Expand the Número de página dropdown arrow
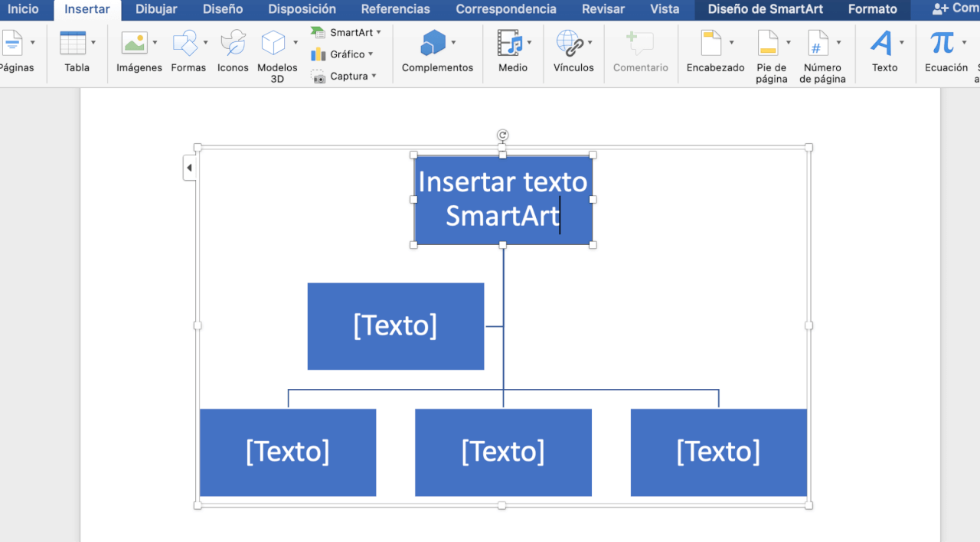The image size is (980, 542). (x=839, y=43)
